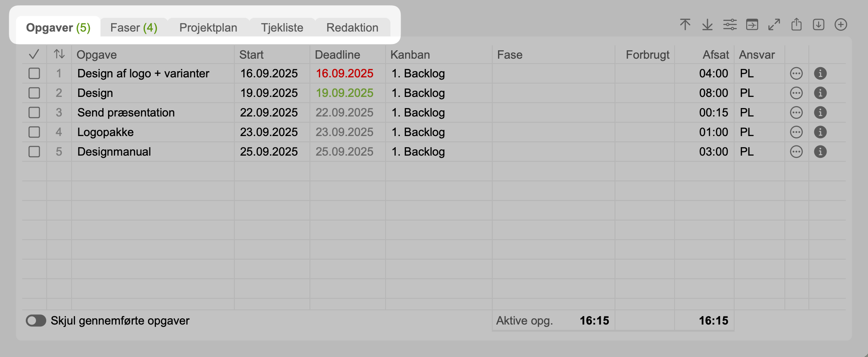Click the move-to-top arrow icon
The image size is (868, 357).
point(685,24)
